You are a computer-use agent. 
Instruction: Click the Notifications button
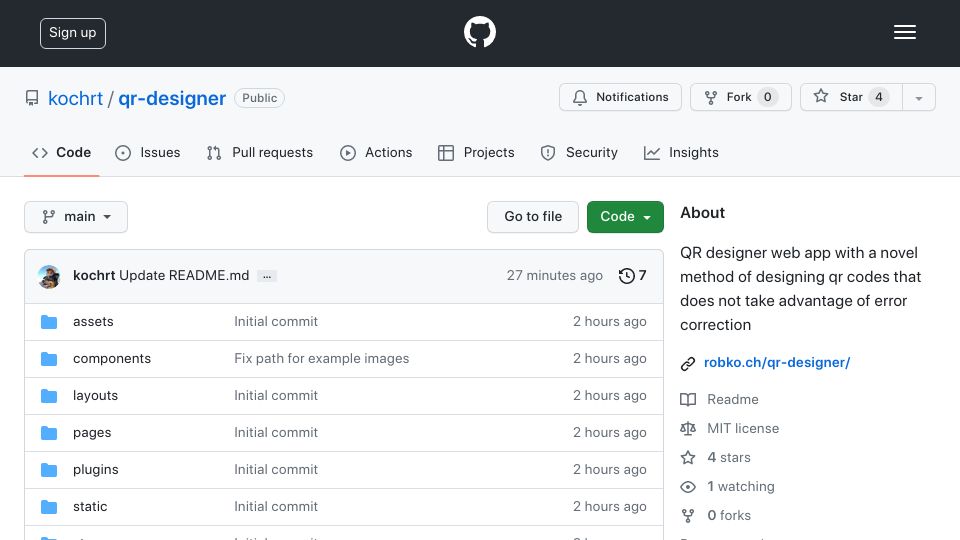pos(620,97)
